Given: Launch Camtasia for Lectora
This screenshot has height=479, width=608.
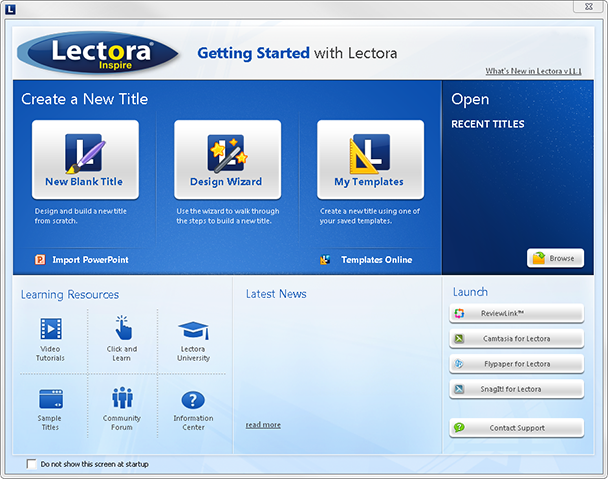Looking at the screenshot, I should tap(516, 339).
